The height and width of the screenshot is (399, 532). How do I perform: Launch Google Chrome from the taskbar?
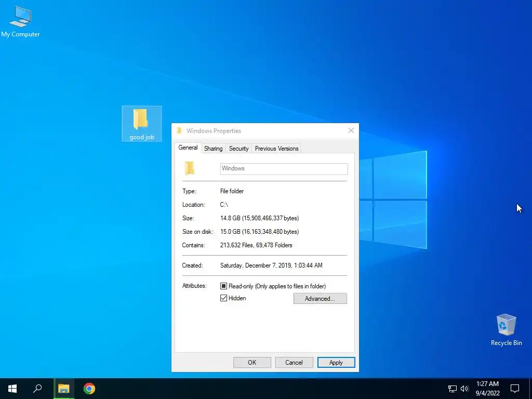pos(89,389)
